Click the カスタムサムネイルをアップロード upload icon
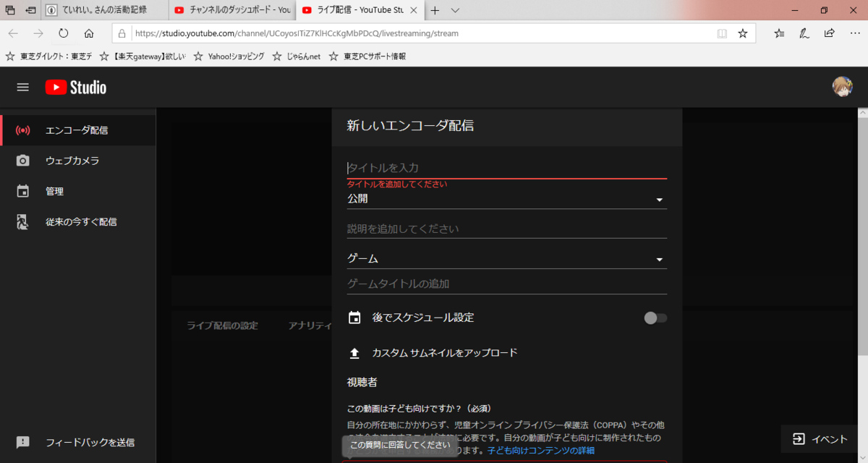The width and height of the screenshot is (868, 463). [x=354, y=352]
